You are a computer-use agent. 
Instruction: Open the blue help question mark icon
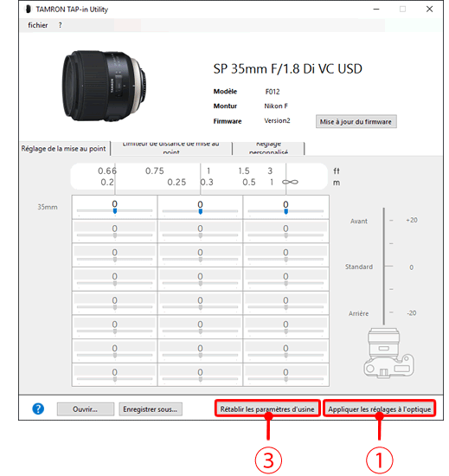(x=38, y=408)
